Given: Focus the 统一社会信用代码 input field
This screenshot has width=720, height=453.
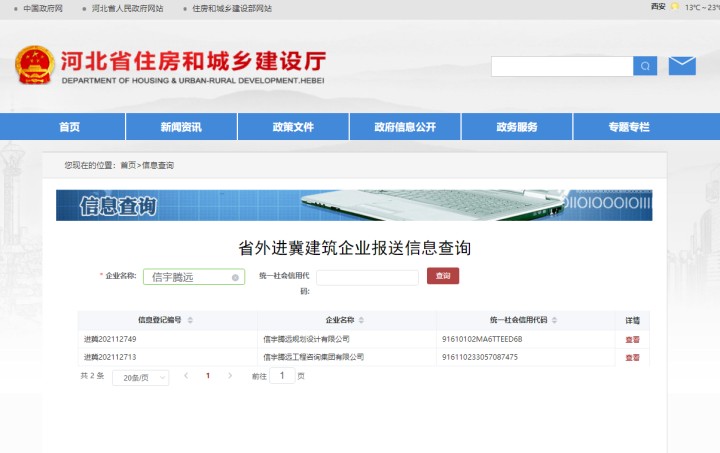Looking at the screenshot, I should coord(367,277).
